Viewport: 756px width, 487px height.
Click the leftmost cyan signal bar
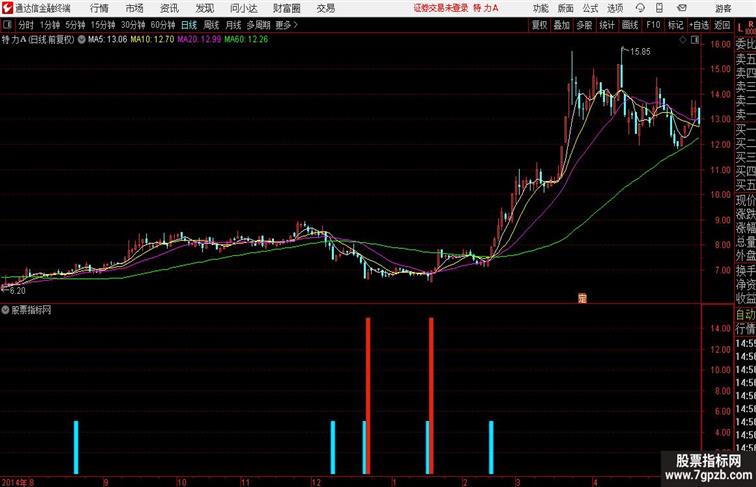pyautogui.click(x=76, y=447)
